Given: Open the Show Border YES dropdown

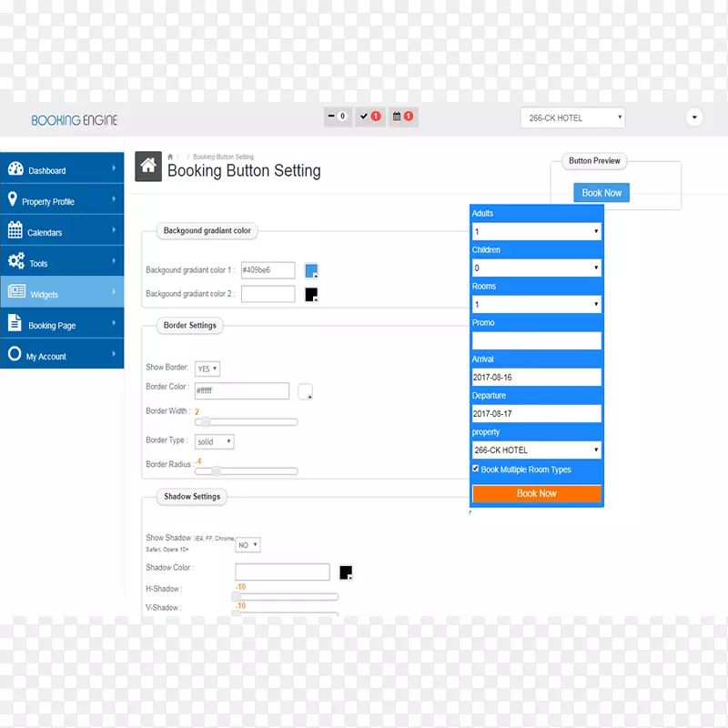Looking at the screenshot, I should pos(207,369).
